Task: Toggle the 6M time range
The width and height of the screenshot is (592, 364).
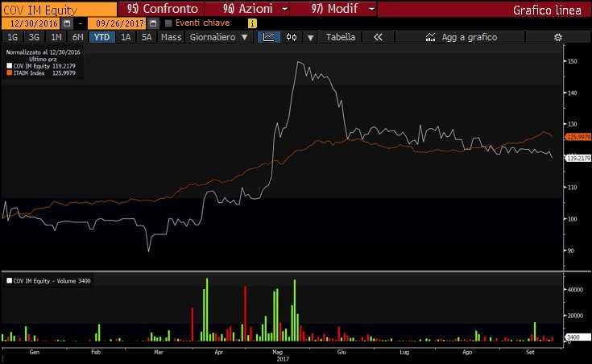Action: click(x=77, y=37)
